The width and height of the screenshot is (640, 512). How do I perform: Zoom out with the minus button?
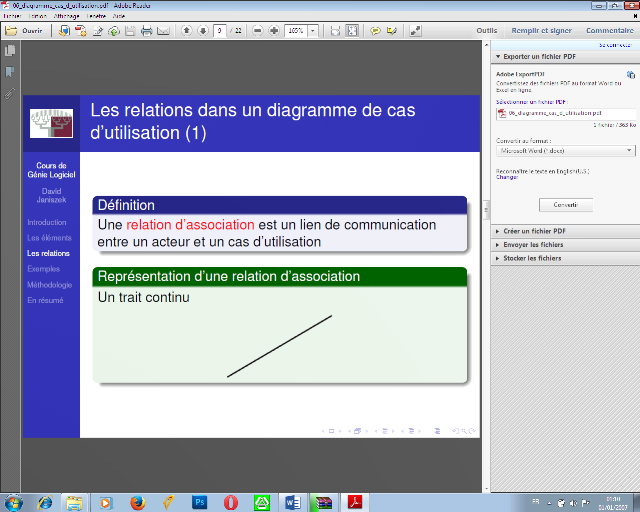click(x=258, y=31)
